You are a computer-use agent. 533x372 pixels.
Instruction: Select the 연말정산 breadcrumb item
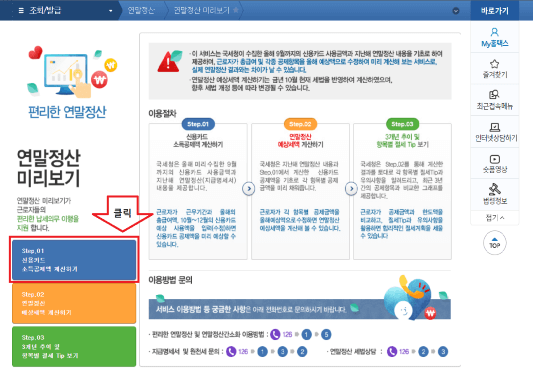click(x=141, y=11)
